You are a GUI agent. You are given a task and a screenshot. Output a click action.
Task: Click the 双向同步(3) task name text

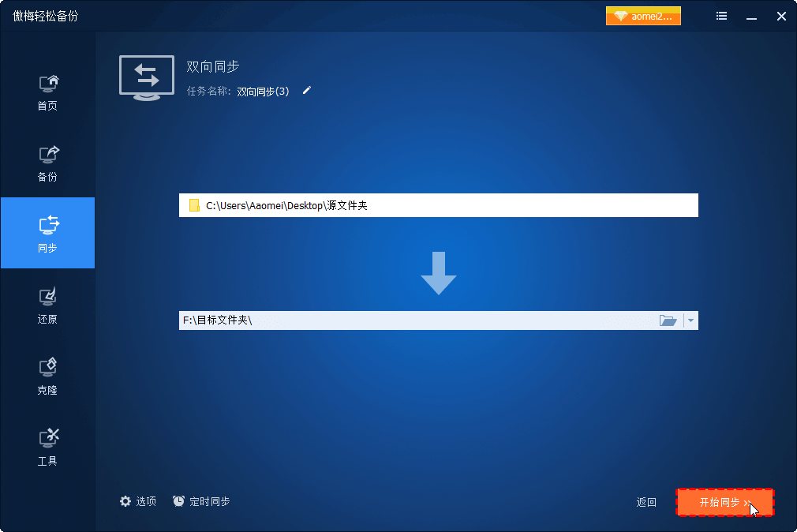pos(263,92)
